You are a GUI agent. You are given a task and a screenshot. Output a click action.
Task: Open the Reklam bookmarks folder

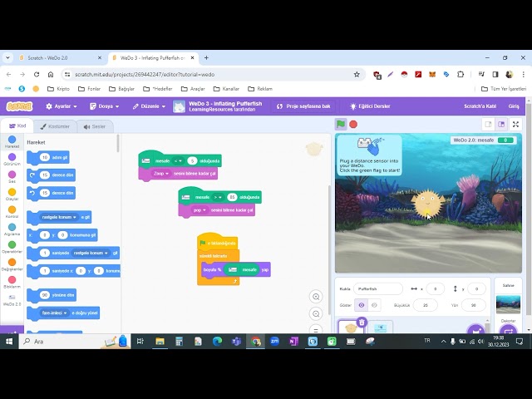(x=260, y=89)
